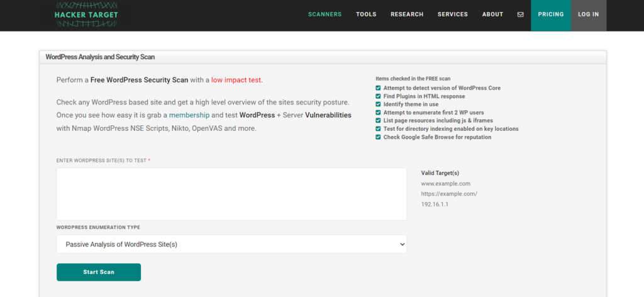Open the envelope contact icon in navbar

(520, 14)
